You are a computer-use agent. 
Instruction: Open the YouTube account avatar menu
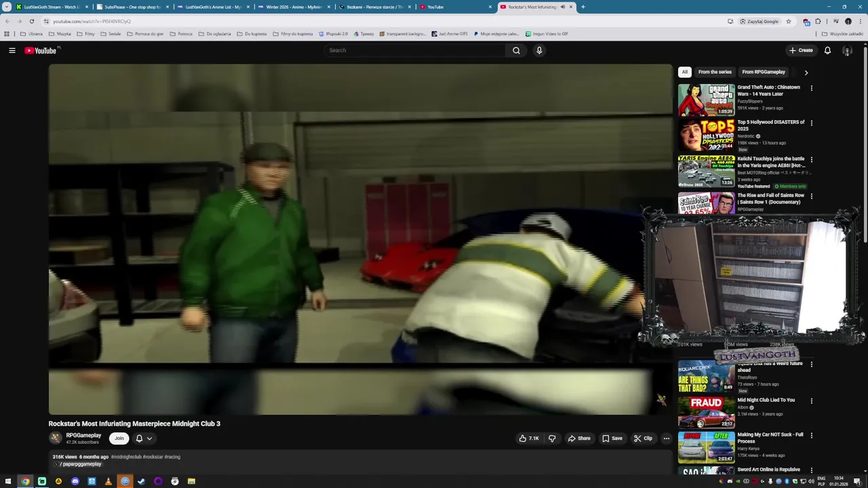pyautogui.click(x=847, y=50)
